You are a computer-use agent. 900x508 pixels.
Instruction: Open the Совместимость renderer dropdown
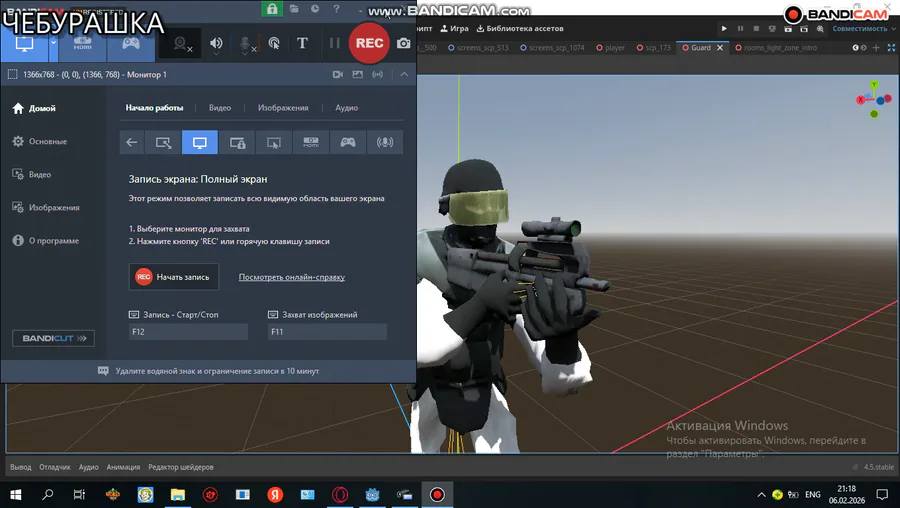tap(864, 29)
